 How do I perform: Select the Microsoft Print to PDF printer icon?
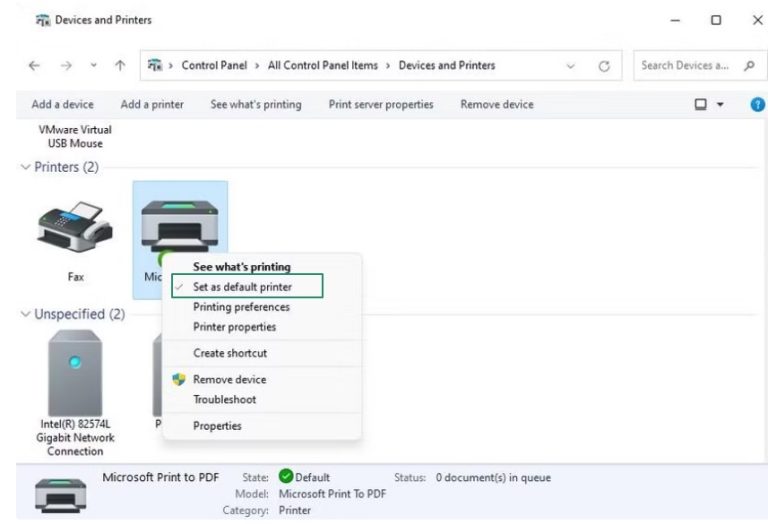coord(180,222)
